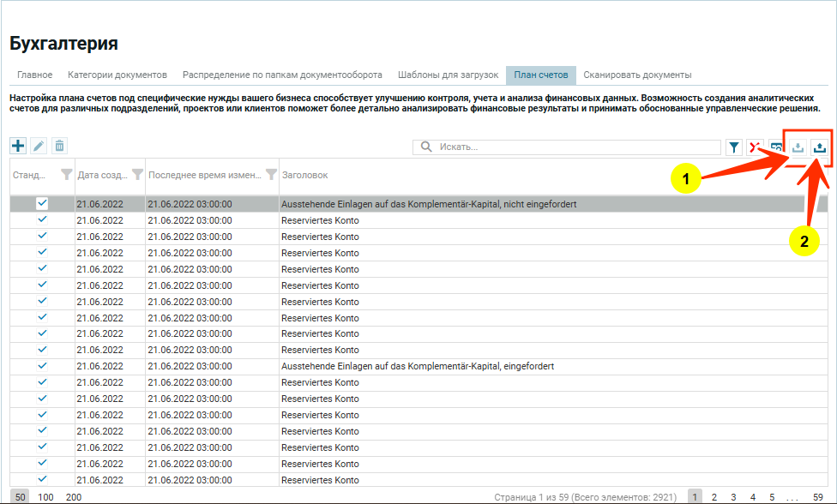Set page size to 100 items
Screen dimensions: 837x504
(x=45, y=497)
